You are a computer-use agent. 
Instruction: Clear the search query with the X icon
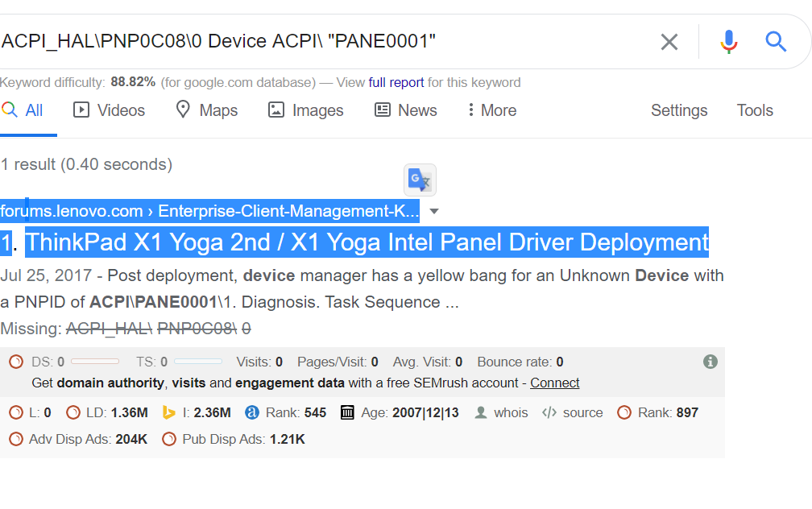(x=669, y=41)
